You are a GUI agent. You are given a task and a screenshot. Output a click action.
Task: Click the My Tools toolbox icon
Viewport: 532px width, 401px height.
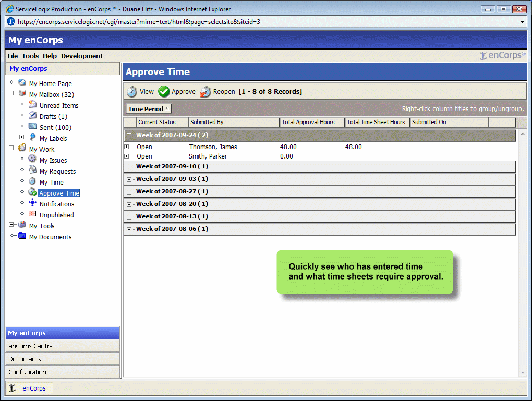tap(22, 225)
